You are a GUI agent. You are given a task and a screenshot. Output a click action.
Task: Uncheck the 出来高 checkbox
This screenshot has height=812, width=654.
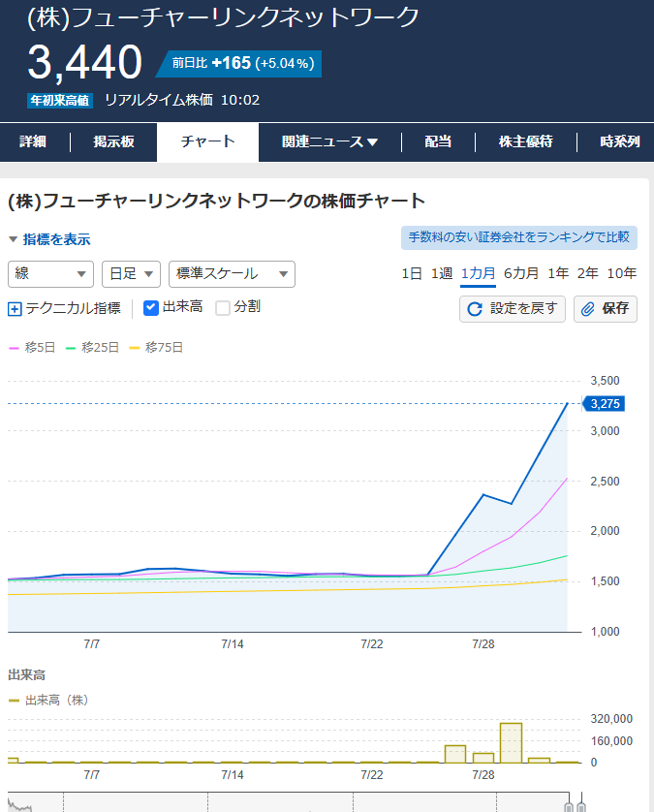[x=151, y=307]
